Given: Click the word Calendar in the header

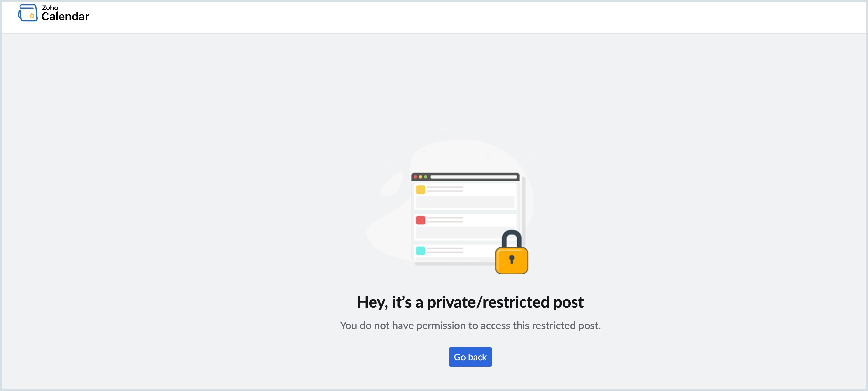Looking at the screenshot, I should 65,16.
